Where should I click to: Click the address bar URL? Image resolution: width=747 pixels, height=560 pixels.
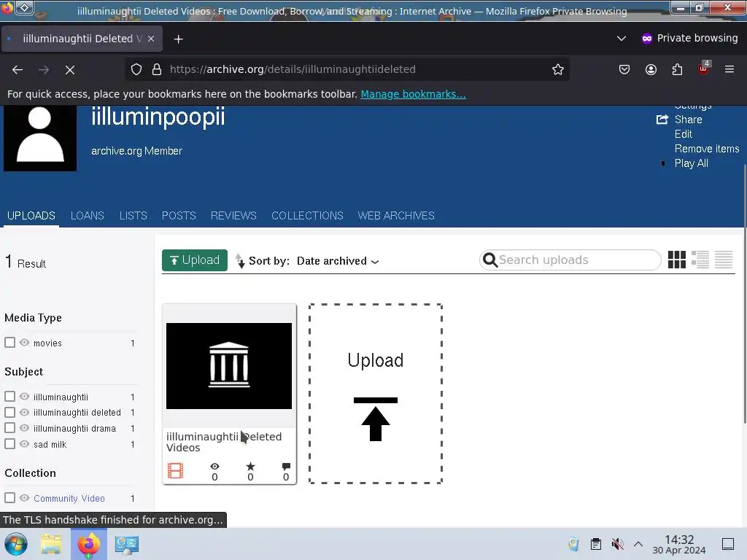coord(293,69)
